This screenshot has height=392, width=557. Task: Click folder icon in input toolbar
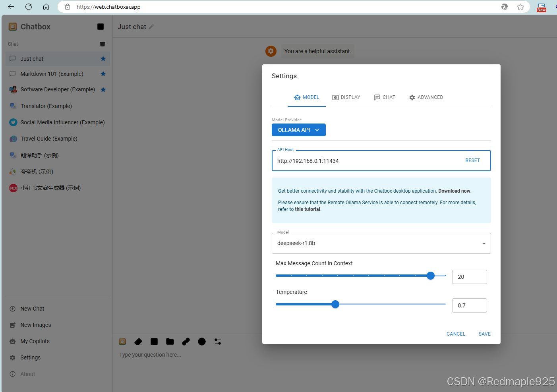(x=170, y=342)
